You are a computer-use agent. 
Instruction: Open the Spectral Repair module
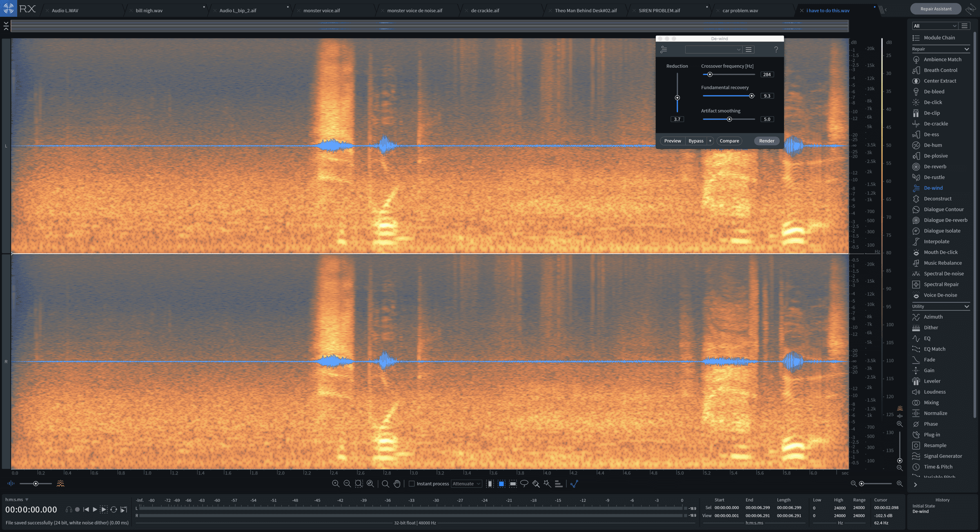941,284
